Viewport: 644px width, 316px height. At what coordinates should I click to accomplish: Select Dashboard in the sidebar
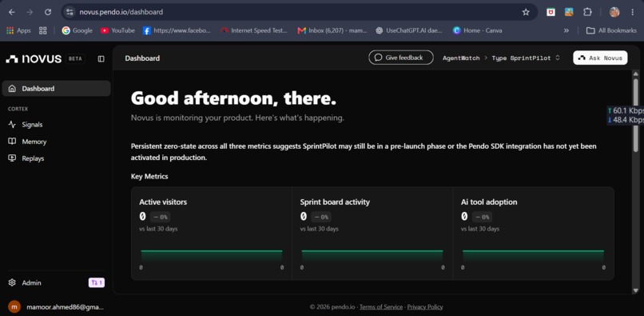click(56, 89)
